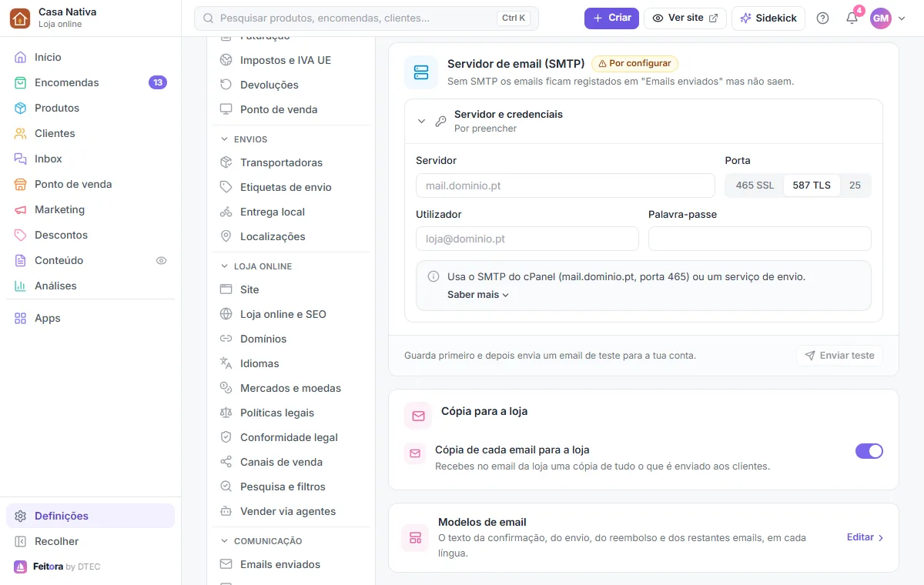Toggle the eye icon beside Conteúdo
Image resolution: width=924 pixels, height=585 pixels.
[161, 260]
